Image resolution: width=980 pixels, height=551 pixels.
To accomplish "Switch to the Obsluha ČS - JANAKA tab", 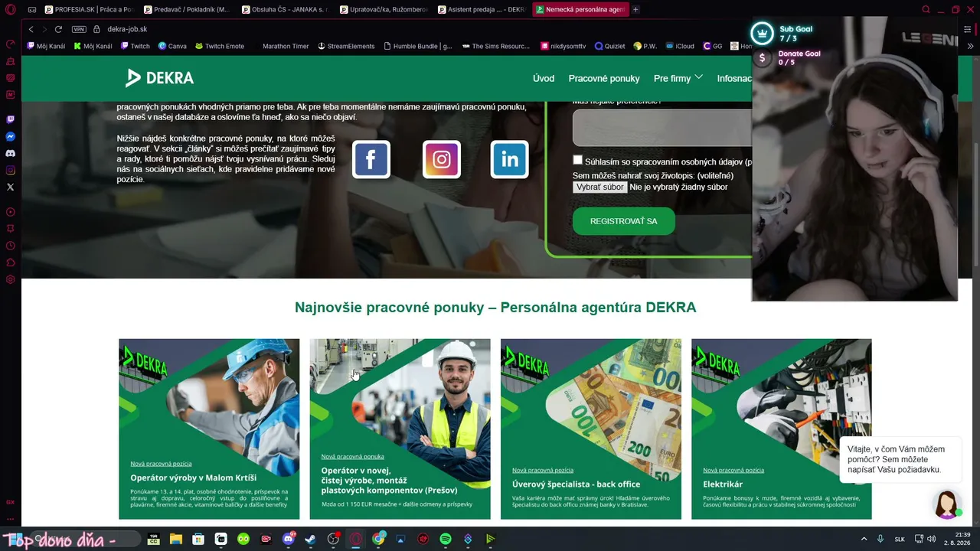I will (x=286, y=10).
